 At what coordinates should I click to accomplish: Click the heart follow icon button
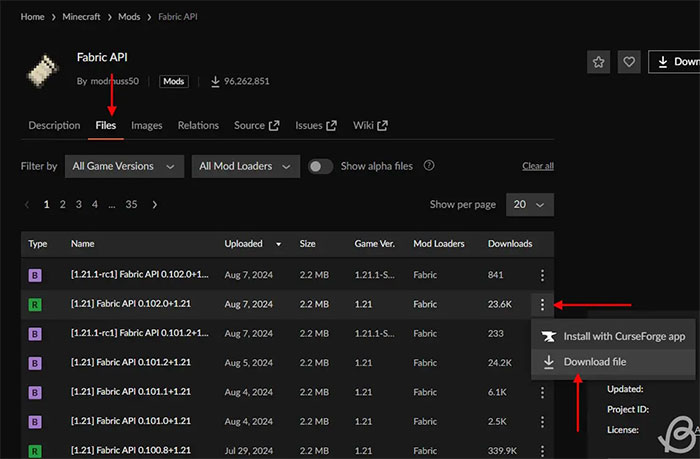click(x=628, y=62)
